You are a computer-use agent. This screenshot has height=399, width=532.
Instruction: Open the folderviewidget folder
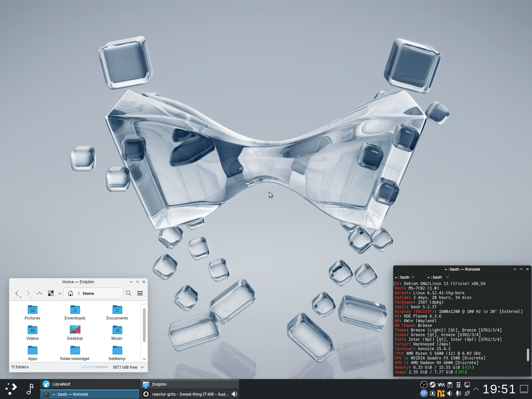click(x=75, y=353)
